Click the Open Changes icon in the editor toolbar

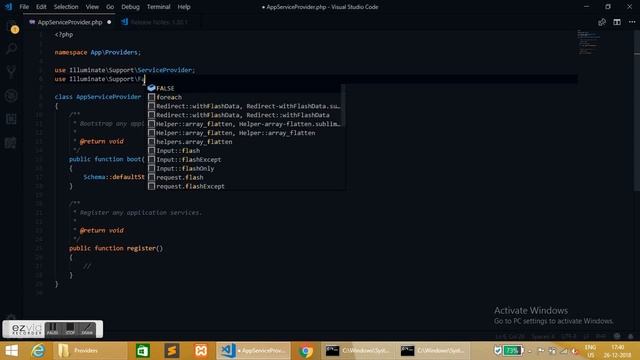(602, 22)
